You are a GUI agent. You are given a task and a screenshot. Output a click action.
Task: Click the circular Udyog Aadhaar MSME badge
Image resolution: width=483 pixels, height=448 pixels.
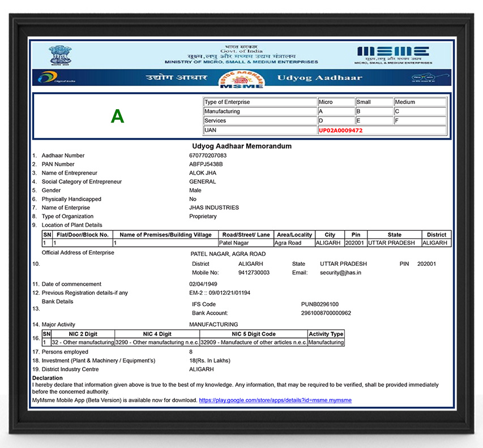coord(241,80)
